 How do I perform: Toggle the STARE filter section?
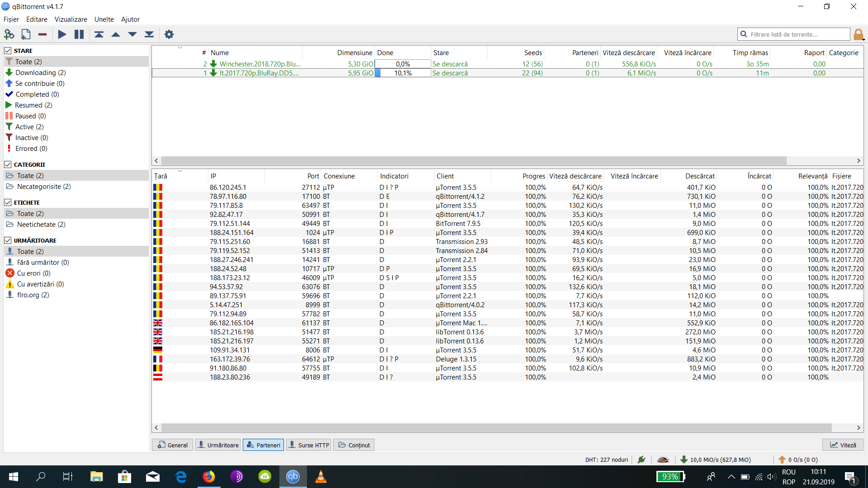point(8,51)
